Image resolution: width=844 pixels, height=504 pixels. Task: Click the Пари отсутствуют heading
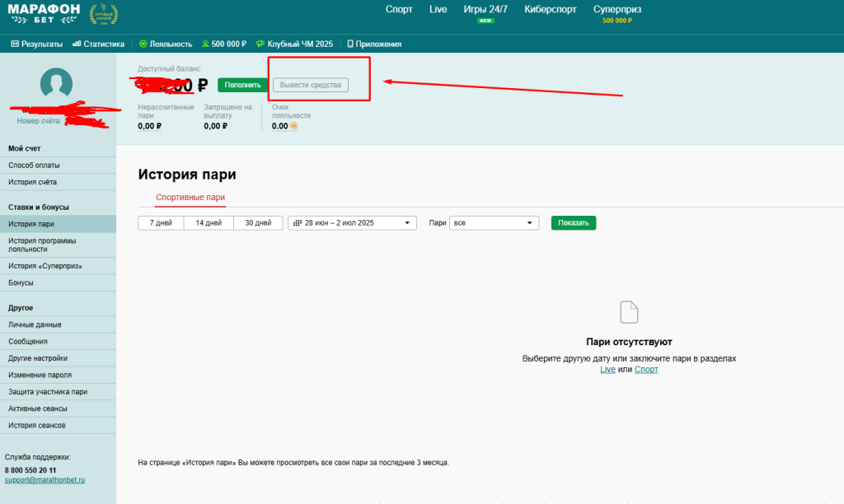(629, 342)
